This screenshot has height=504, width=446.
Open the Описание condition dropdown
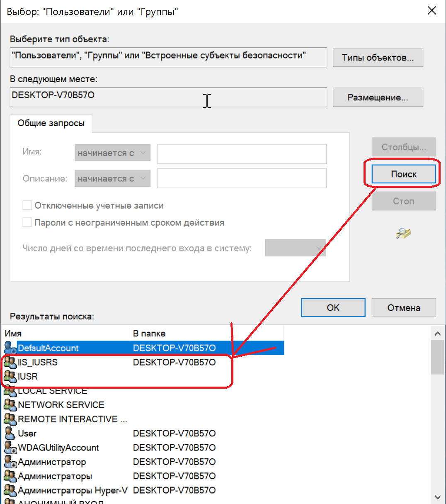(x=112, y=178)
